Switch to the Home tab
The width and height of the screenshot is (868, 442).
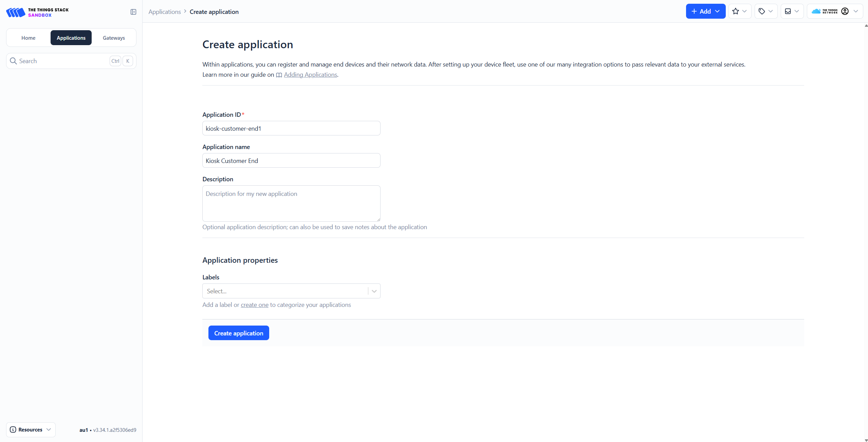(28, 38)
